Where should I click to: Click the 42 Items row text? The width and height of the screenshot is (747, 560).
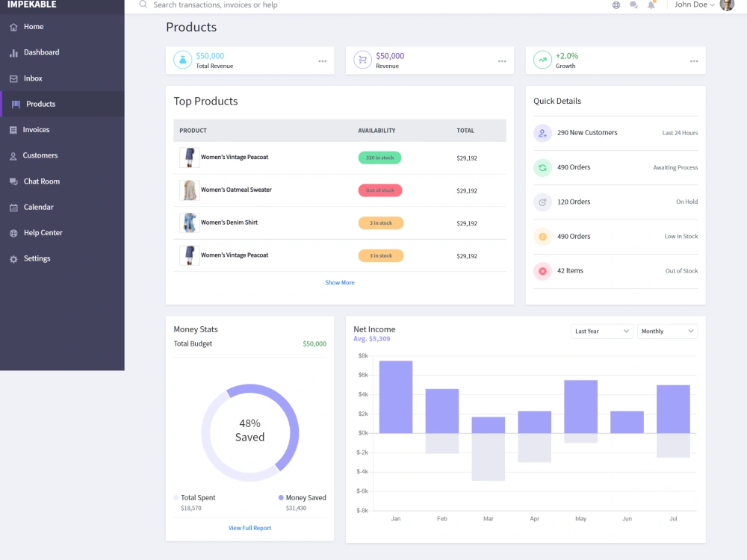(x=570, y=271)
